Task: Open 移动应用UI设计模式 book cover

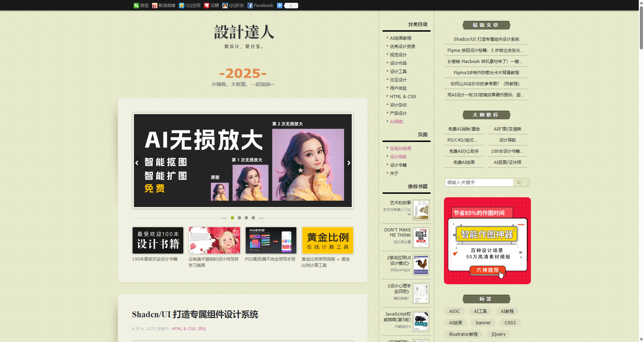Action: [x=421, y=265]
